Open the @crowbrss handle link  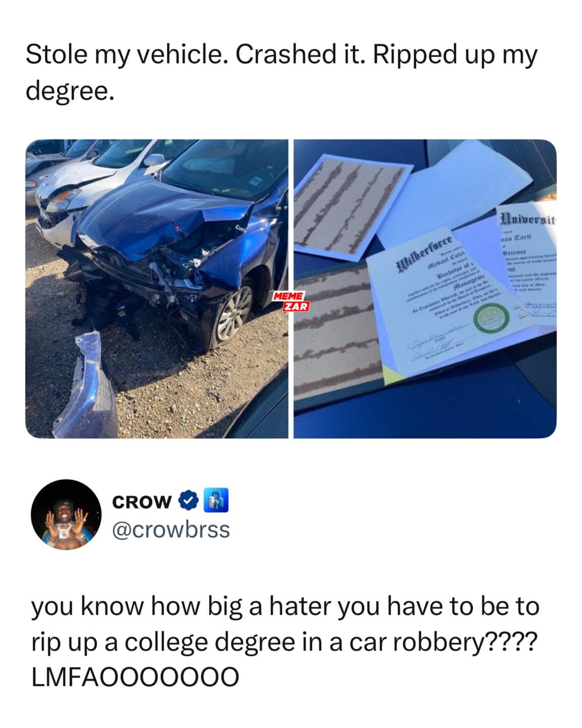click(171, 530)
